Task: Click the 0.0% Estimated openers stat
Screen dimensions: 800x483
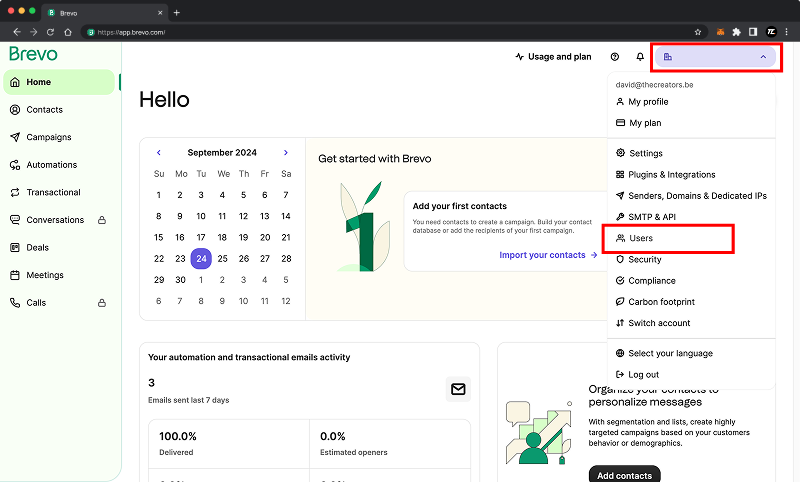Action: pyautogui.click(x=390, y=443)
